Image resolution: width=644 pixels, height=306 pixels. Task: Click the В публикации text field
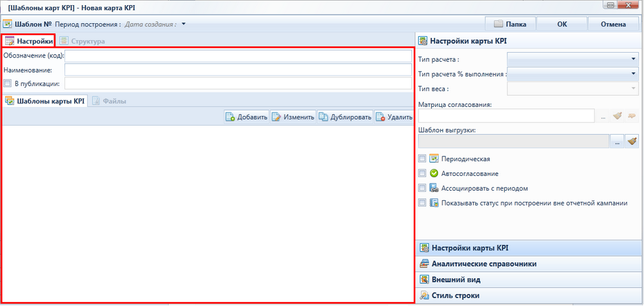(x=239, y=83)
